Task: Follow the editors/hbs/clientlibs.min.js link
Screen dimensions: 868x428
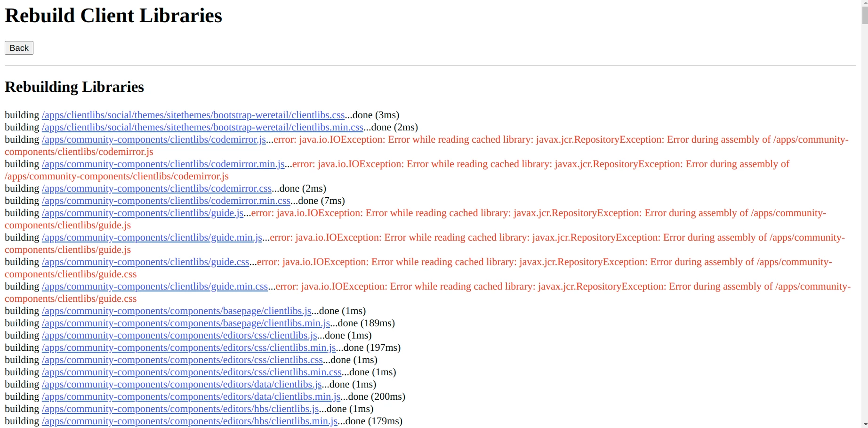Action: 190,421
